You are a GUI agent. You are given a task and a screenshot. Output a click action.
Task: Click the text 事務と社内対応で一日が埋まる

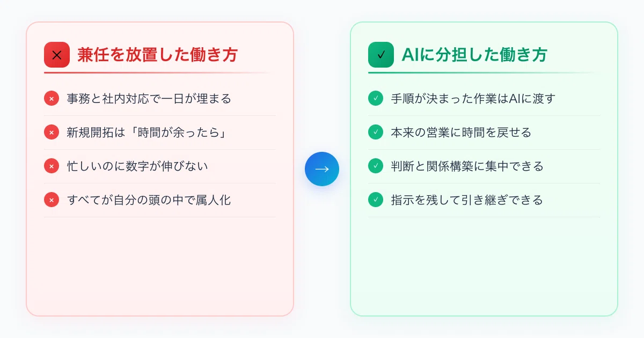coord(149,99)
